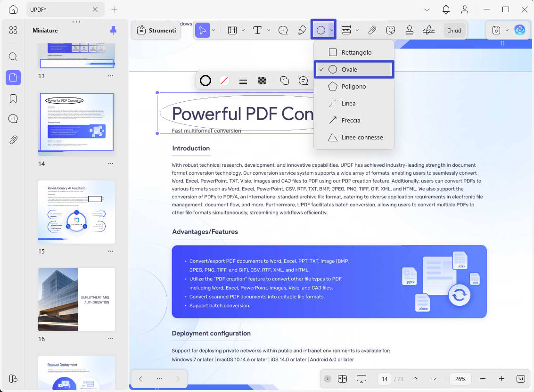Open the thumbnail grid view in left sidebar
Viewport: 534px width, 392px height.
pyautogui.click(x=13, y=30)
